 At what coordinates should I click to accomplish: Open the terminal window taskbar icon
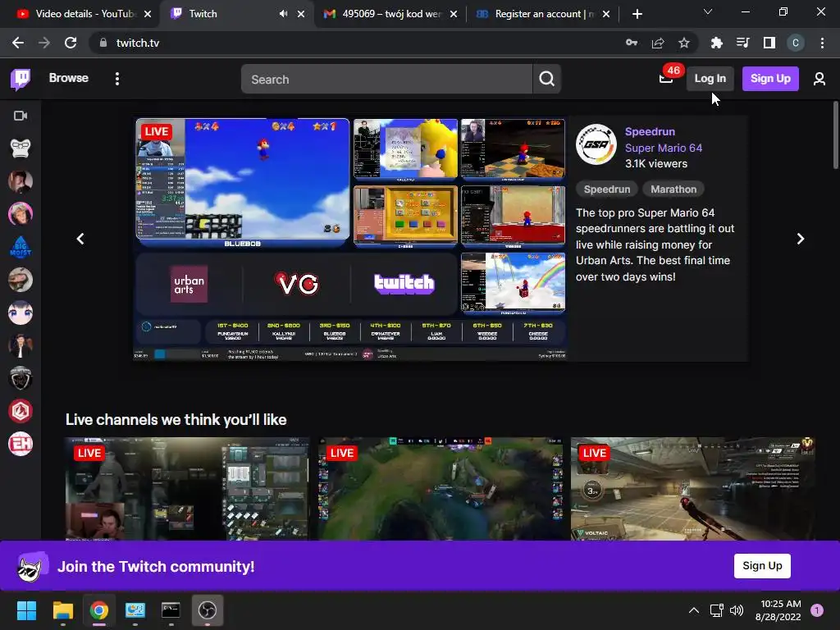[171, 610]
